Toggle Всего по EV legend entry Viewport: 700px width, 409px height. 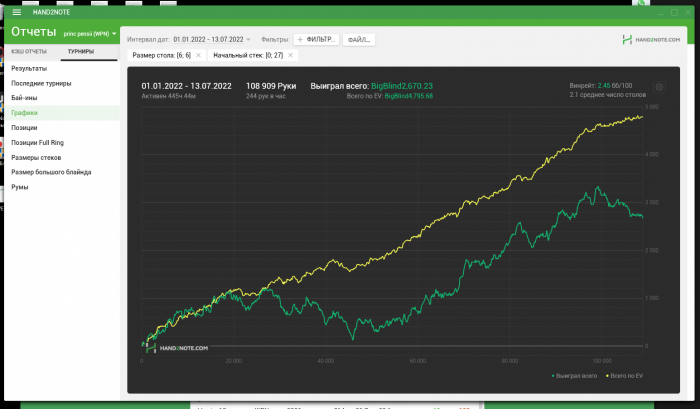[625, 376]
